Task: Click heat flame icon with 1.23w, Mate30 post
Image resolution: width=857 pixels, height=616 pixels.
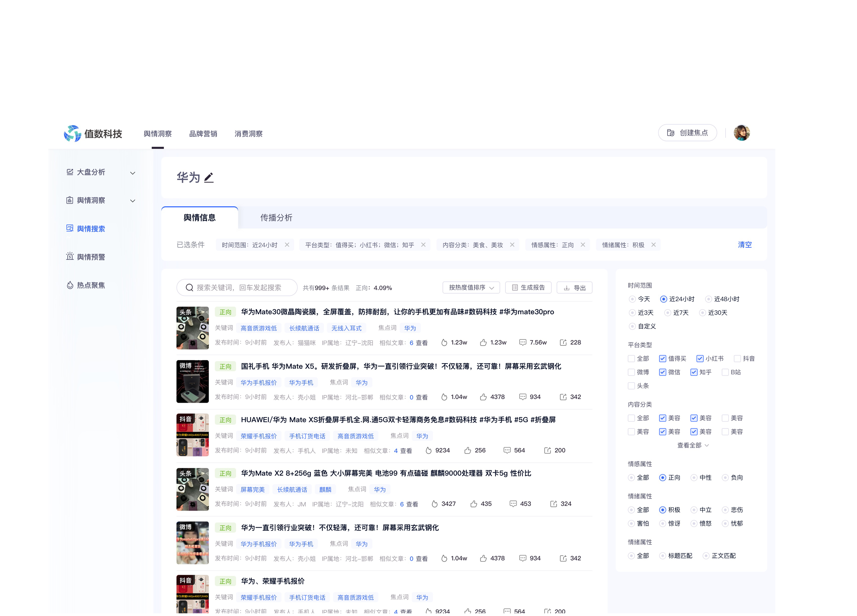Action: tap(444, 342)
